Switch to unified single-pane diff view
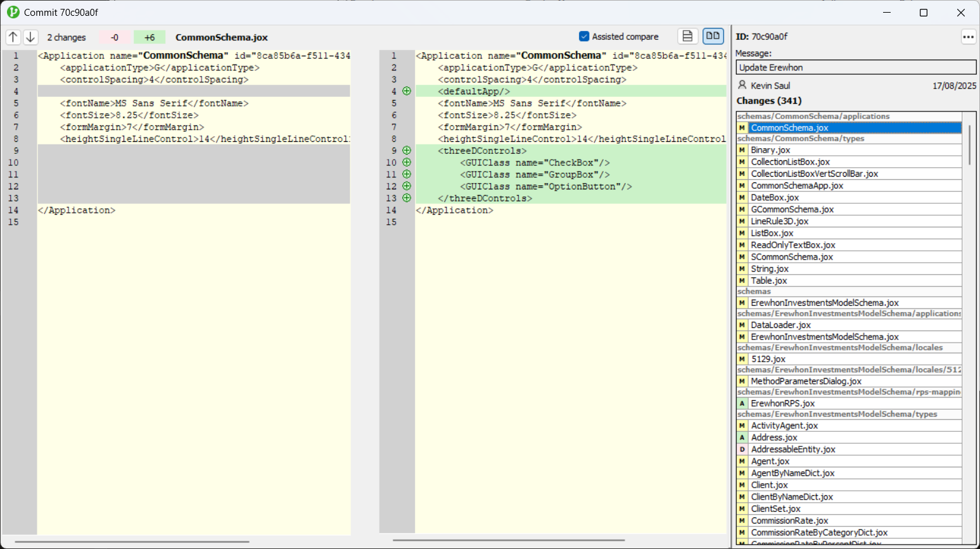 point(687,37)
